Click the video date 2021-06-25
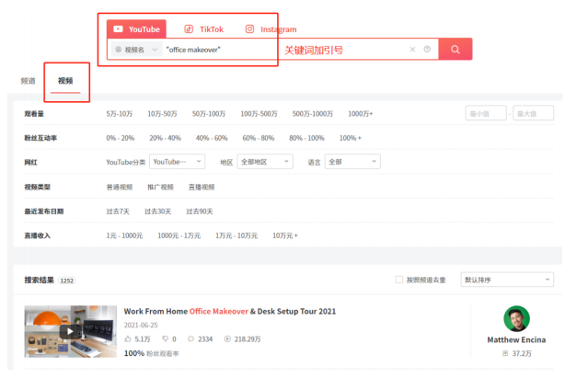Screen dimensions: 588x378 141,325
